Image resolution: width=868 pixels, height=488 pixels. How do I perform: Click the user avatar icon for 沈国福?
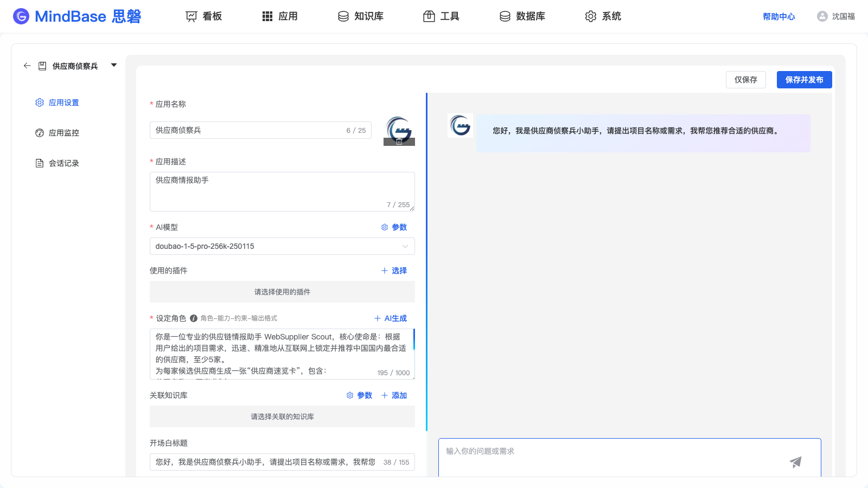coord(822,16)
